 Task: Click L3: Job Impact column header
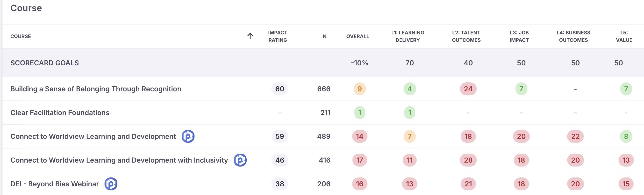point(519,36)
